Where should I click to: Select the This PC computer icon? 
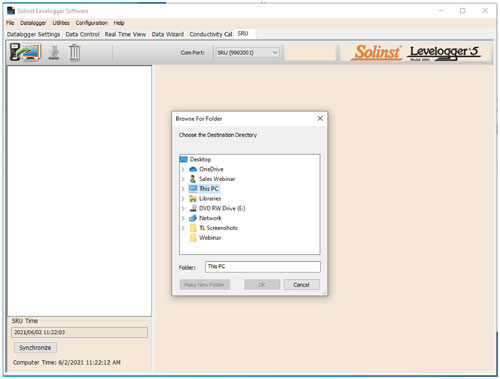193,189
